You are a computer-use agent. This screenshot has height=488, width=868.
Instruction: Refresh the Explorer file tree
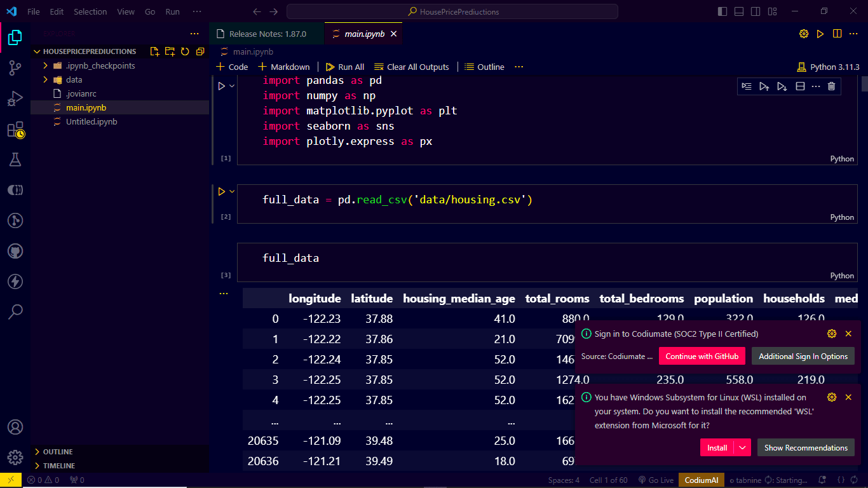[x=185, y=51]
